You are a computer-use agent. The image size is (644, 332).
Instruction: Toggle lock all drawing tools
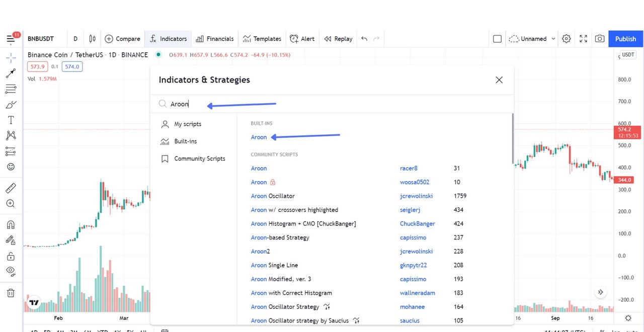pyautogui.click(x=11, y=256)
